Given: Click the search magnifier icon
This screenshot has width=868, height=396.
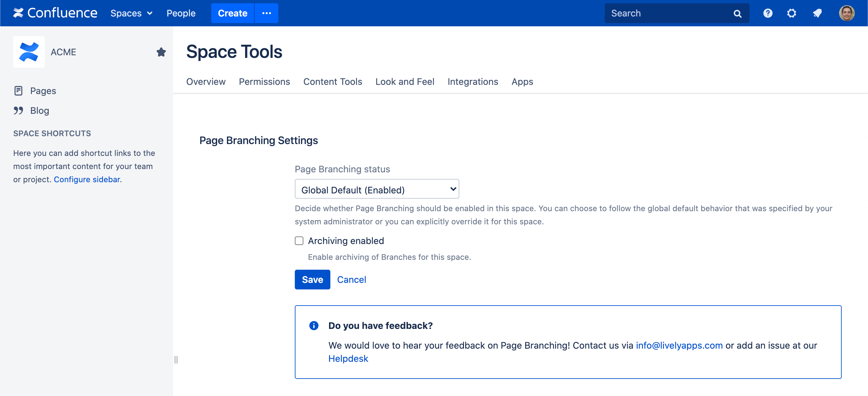Looking at the screenshot, I should pos(737,13).
